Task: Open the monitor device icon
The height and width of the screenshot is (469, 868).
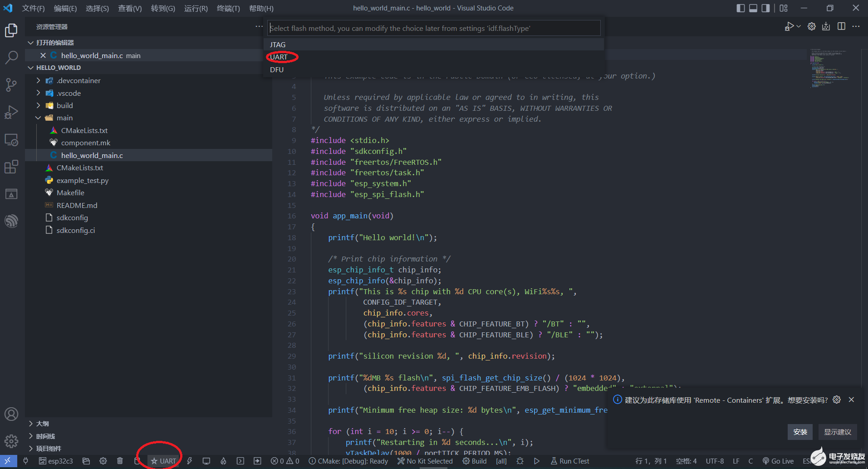Action: 206,461
